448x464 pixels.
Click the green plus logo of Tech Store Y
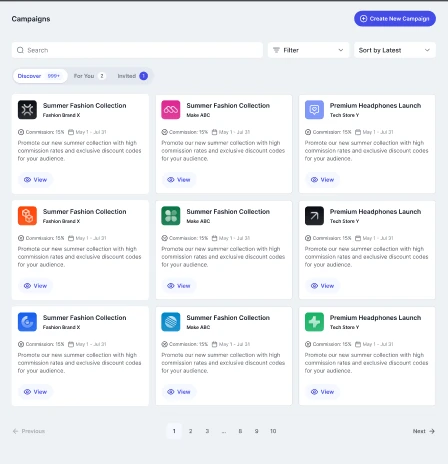(x=314, y=322)
